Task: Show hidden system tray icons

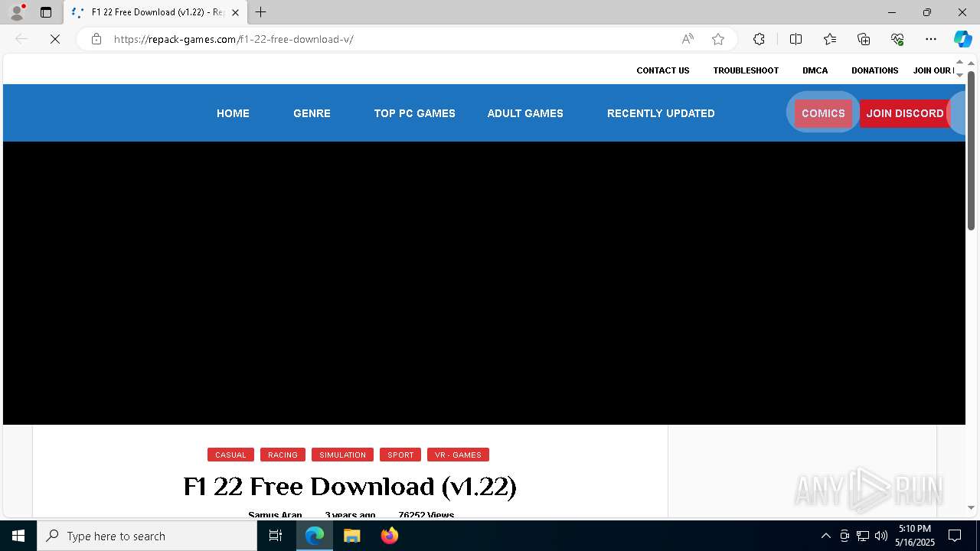Action: coord(825,536)
